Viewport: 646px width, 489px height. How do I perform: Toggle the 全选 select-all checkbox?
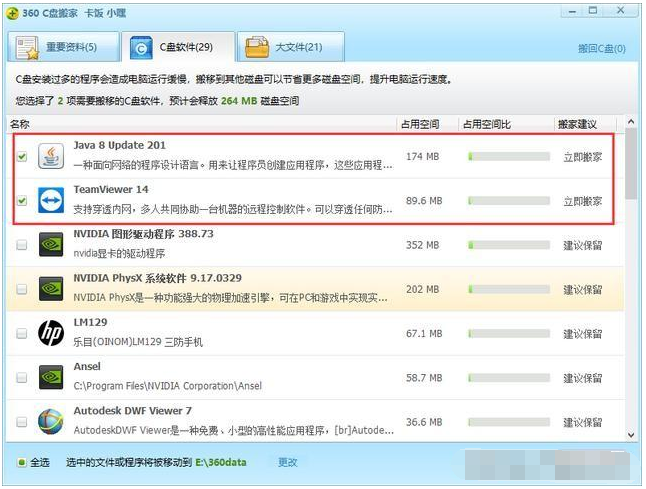(21, 462)
